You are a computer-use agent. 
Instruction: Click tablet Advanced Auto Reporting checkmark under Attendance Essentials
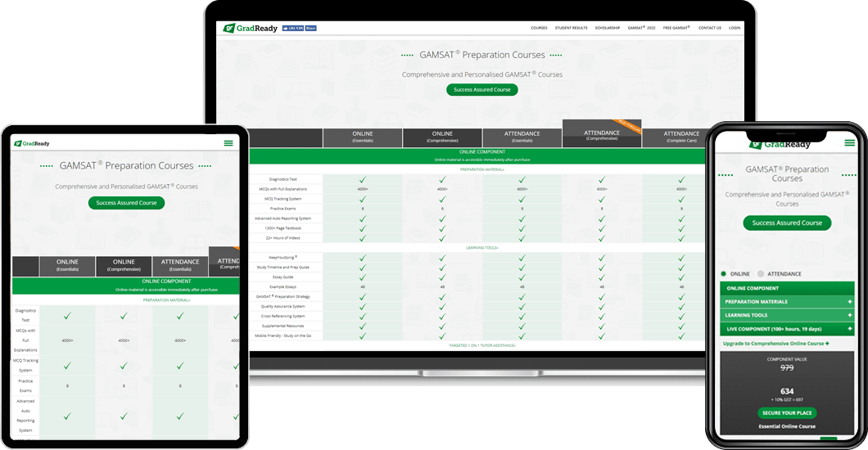click(x=180, y=416)
